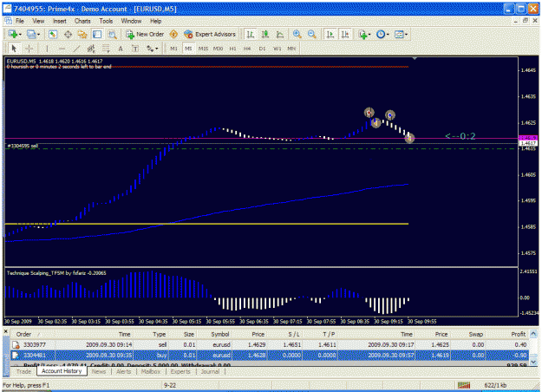Screen dimensions: 542x392
Task: Switch chart to Line Chart mode
Action: coord(280,34)
